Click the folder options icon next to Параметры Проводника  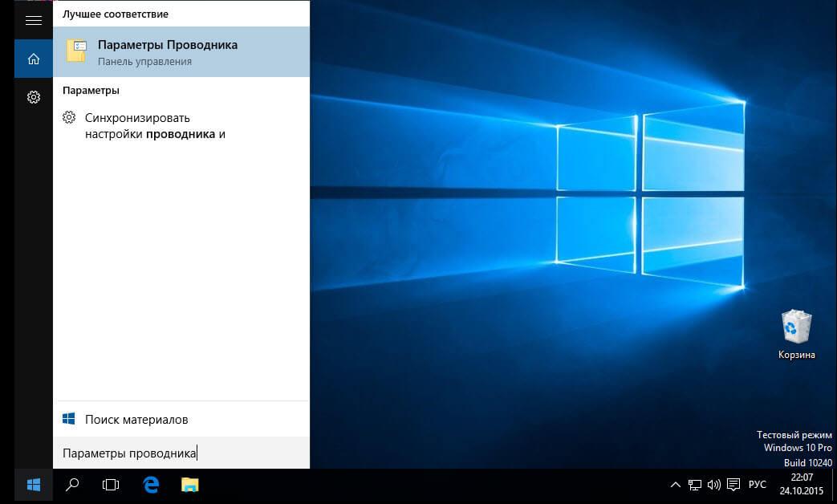(x=76, y=51)
